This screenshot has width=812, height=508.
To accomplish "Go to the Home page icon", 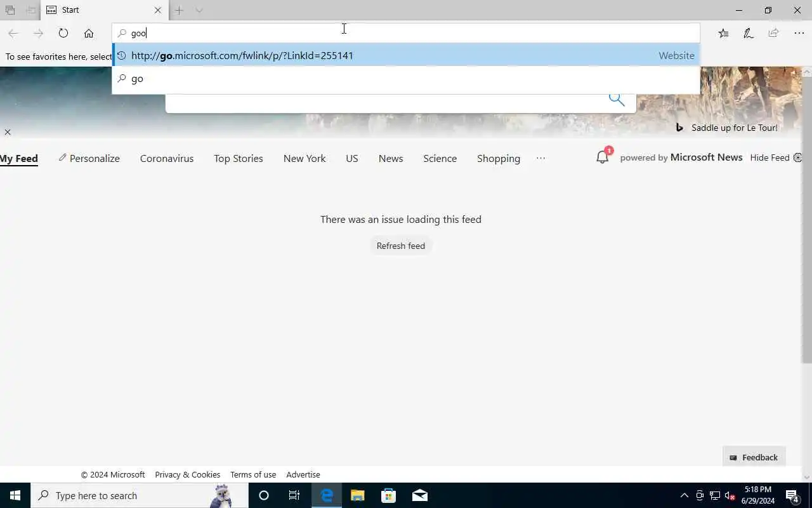I will coord(89,33).
